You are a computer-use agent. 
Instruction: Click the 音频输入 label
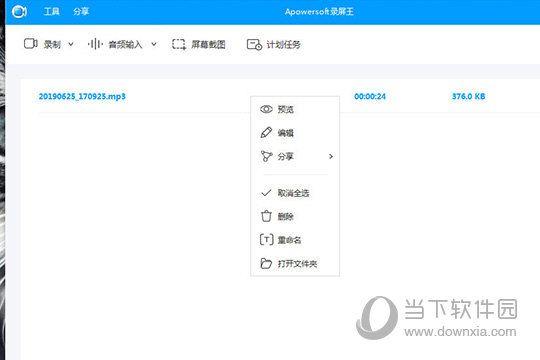125,44
